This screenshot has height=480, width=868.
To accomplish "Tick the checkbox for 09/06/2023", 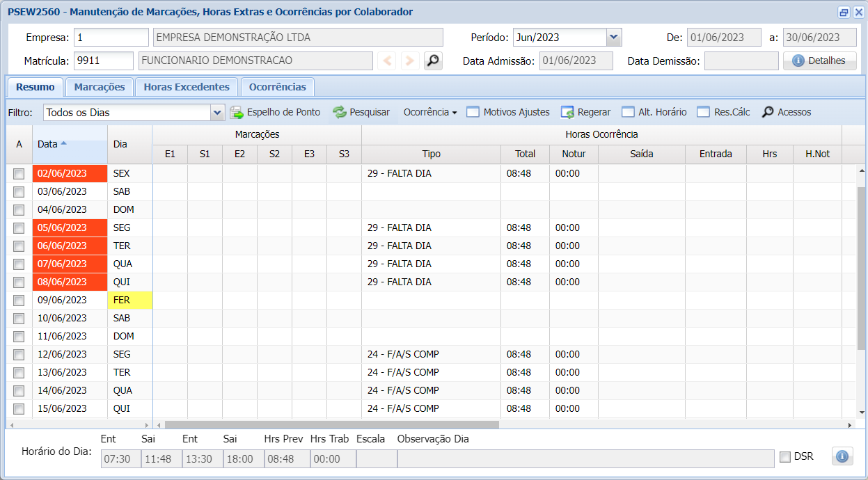I will [x=19, y=300].
